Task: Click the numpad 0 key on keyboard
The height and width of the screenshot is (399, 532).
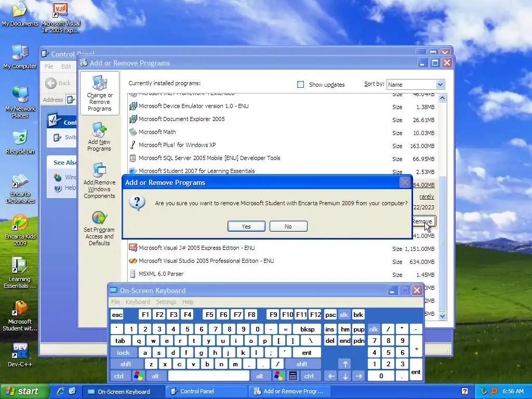Action: point(381,376)
